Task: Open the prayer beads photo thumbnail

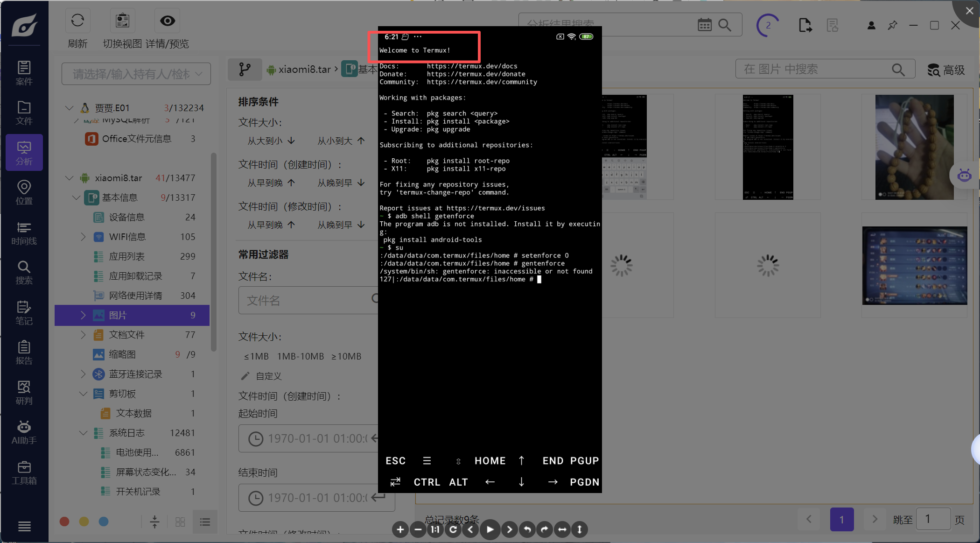Action: 914,147
